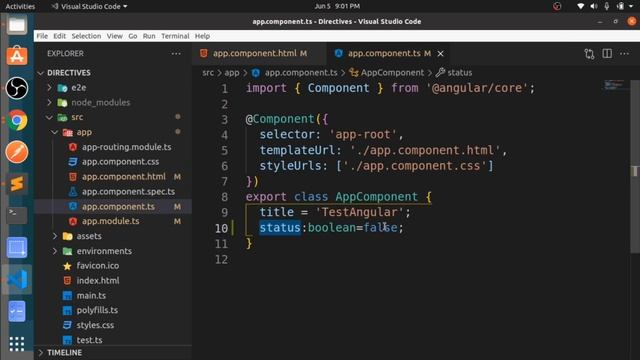The width and height of the screenshot is (640, 360).
Task: Open editor more actions menu
Action: (624, 53)
